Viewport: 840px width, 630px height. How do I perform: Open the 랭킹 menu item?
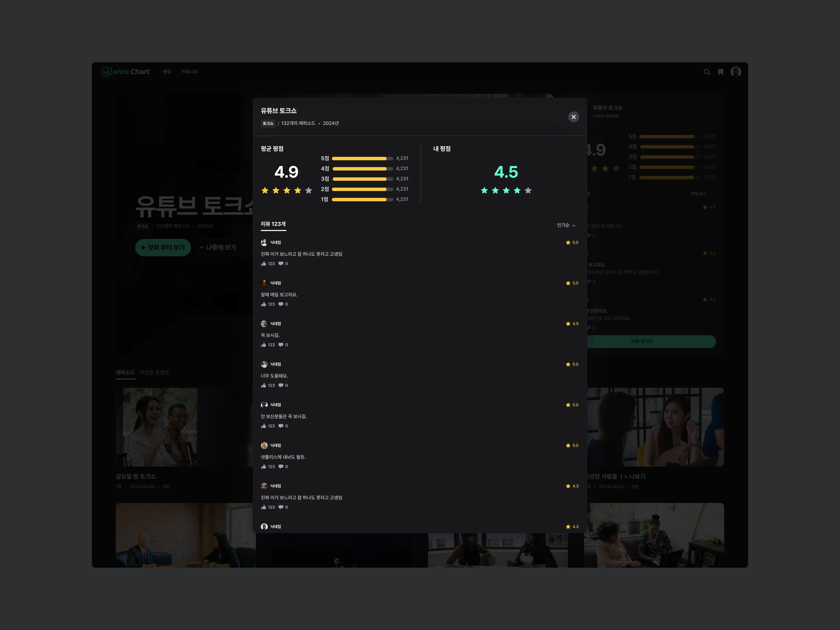tap(167, 72)
